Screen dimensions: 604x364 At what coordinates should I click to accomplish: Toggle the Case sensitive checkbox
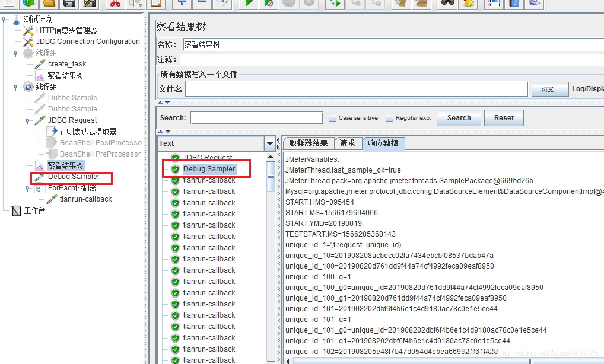click(x=332, y=118)
